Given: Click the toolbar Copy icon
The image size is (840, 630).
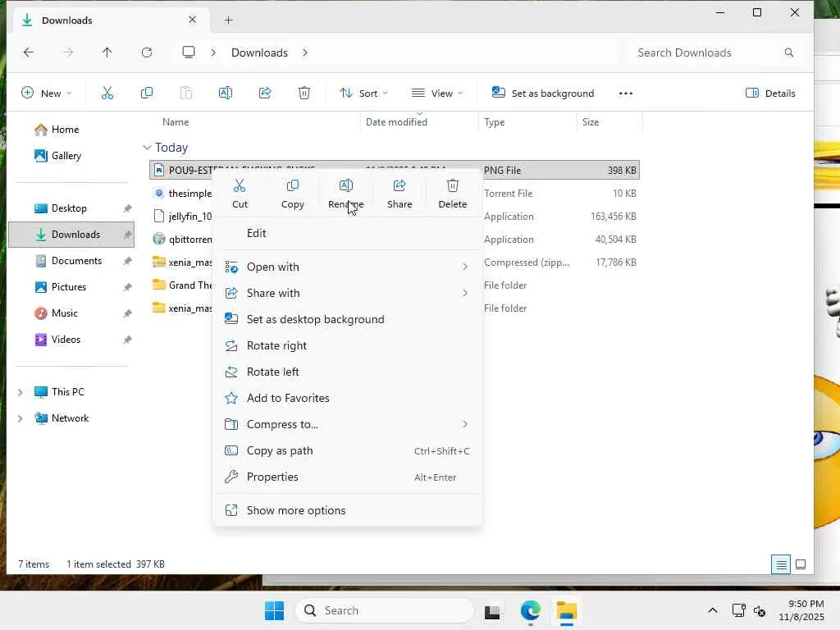Looking at the screenshot, I should coord(146,94).
